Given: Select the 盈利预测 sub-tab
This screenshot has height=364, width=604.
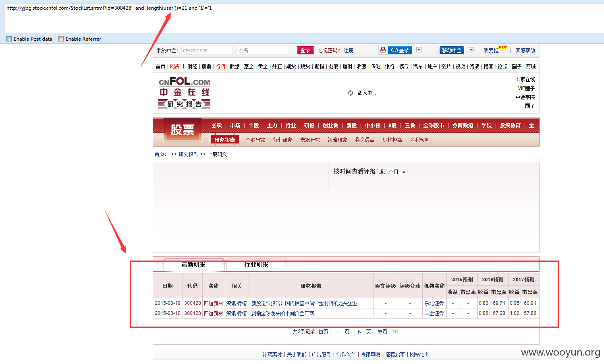Looking at the screenshot, I should [420, 140].
